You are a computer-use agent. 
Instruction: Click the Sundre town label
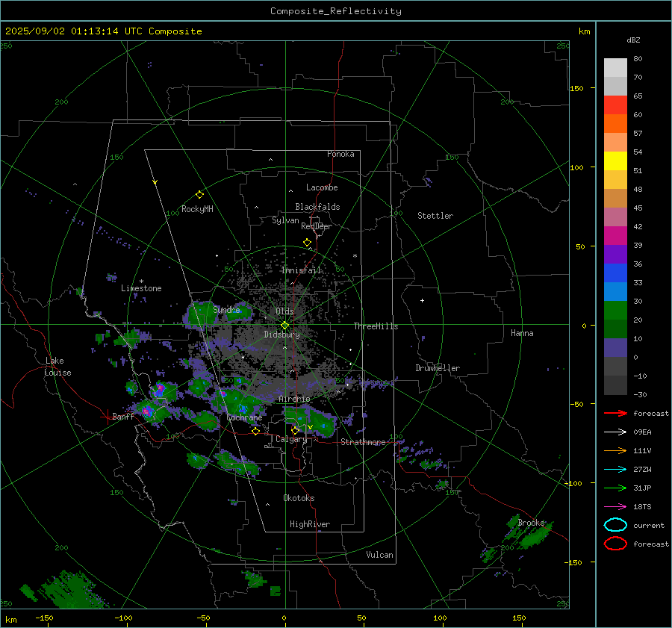click(227, 310)
